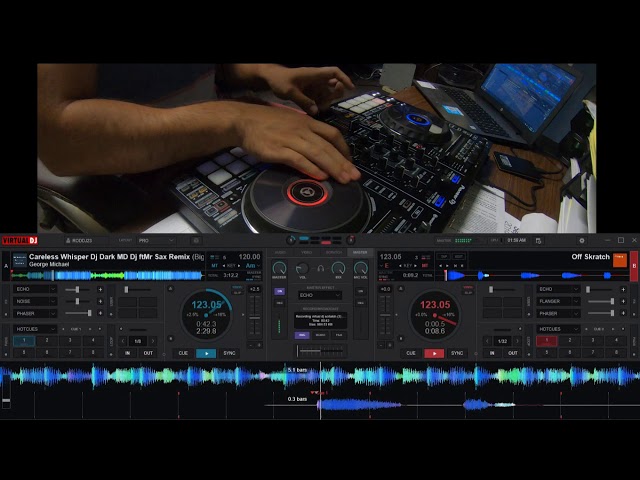
Task: Toggle deck B VINYL mode
Action: (x=468, y=287)
